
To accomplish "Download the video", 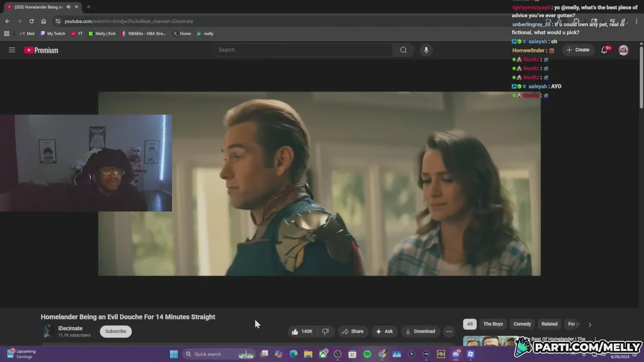I will point(420,331).
